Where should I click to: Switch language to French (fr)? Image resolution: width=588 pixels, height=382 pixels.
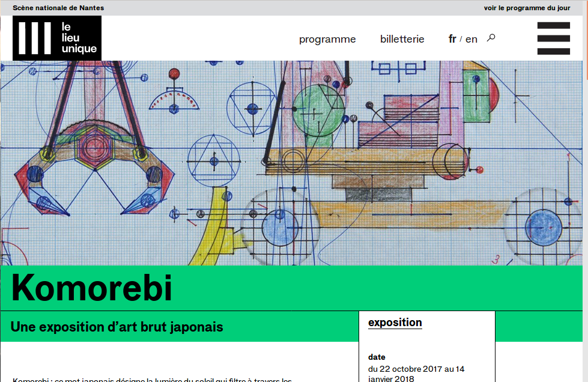point(452,39)
